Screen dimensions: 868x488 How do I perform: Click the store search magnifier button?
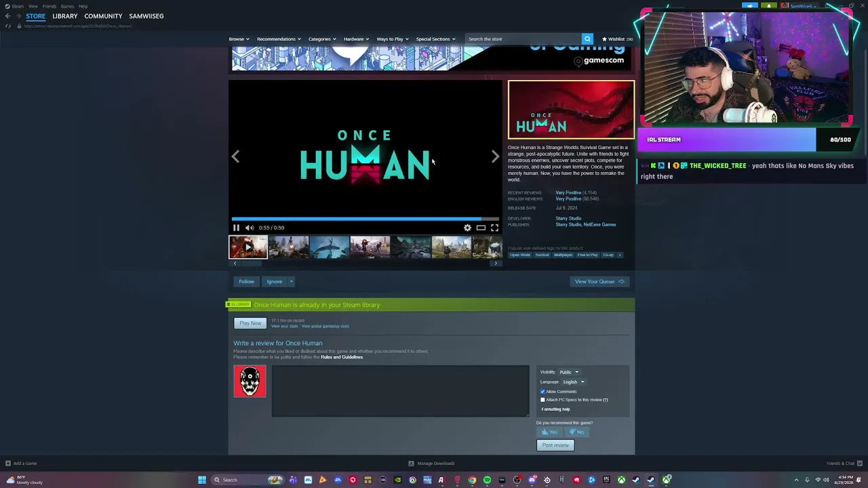click(587, 39)
